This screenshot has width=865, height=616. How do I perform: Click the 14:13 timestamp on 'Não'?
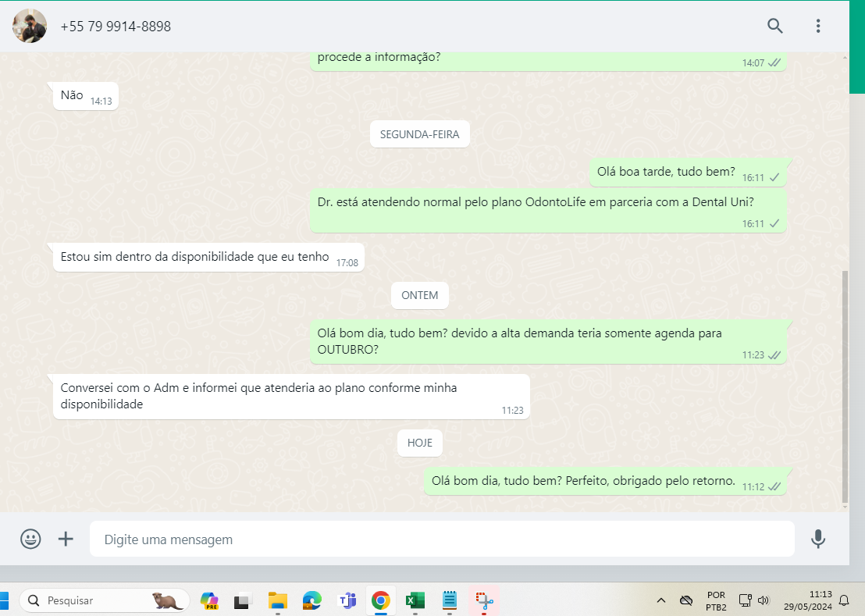pyautogui.click(x=101, y=101)
